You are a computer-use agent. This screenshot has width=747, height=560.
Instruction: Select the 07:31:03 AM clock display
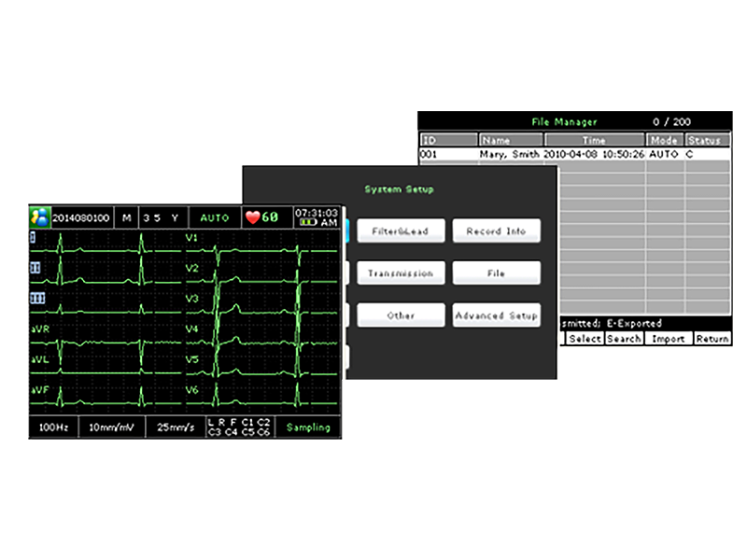[317, 217]
